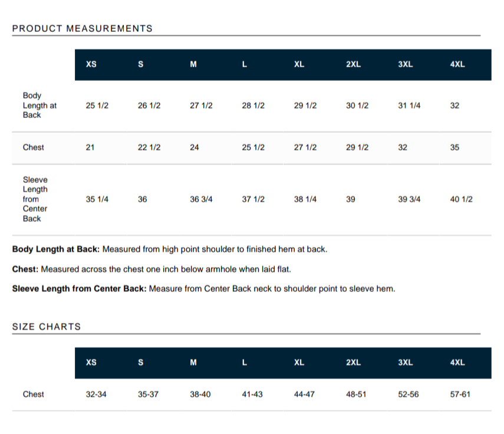
Task: Click the Sleeve Length from Center Back row label
Action: [x=35, y=199]
